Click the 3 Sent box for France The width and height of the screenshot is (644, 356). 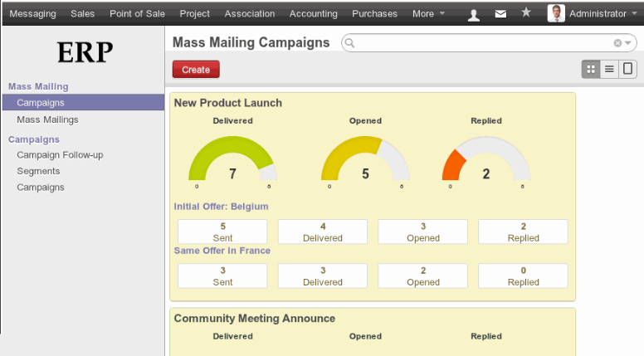click(x=222, y=276)
